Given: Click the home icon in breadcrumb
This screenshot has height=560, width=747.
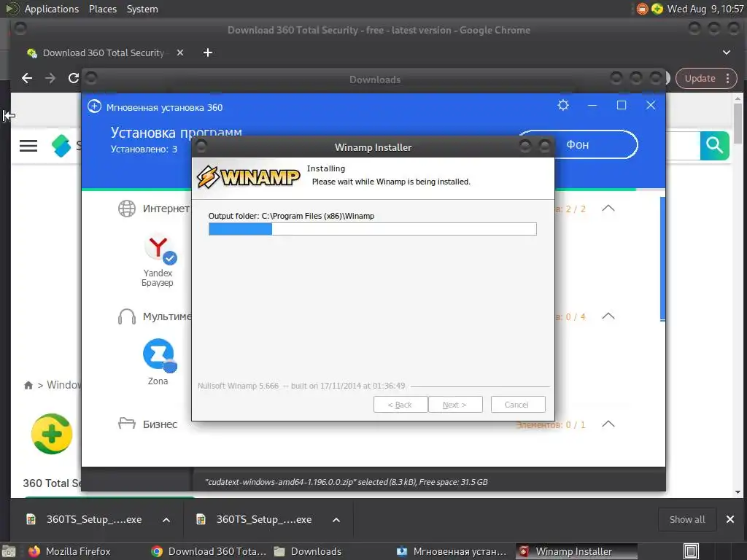Looking at the screenshot, I should click(28, 385).
